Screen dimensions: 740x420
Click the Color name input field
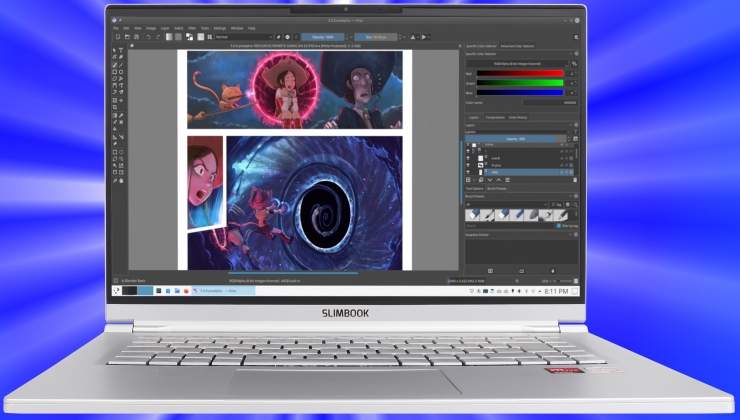550,102
